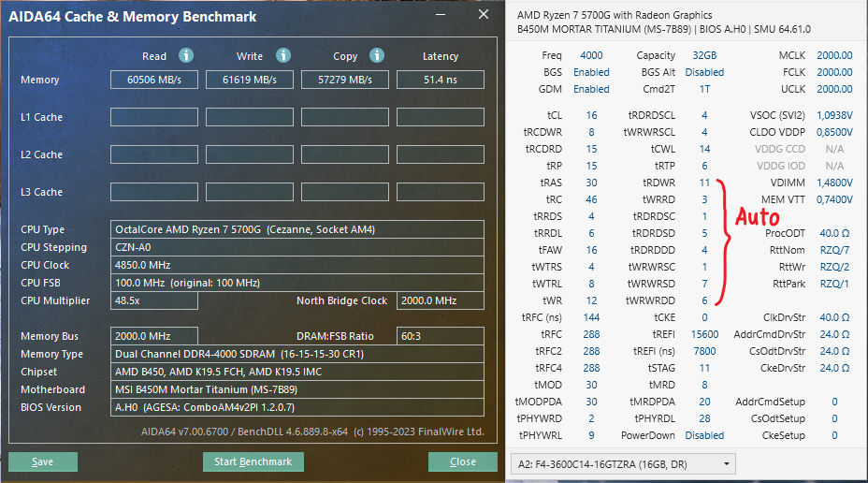
Task: Minimize the AIDA64 benchmark window
Action: [x=441, y=14]
